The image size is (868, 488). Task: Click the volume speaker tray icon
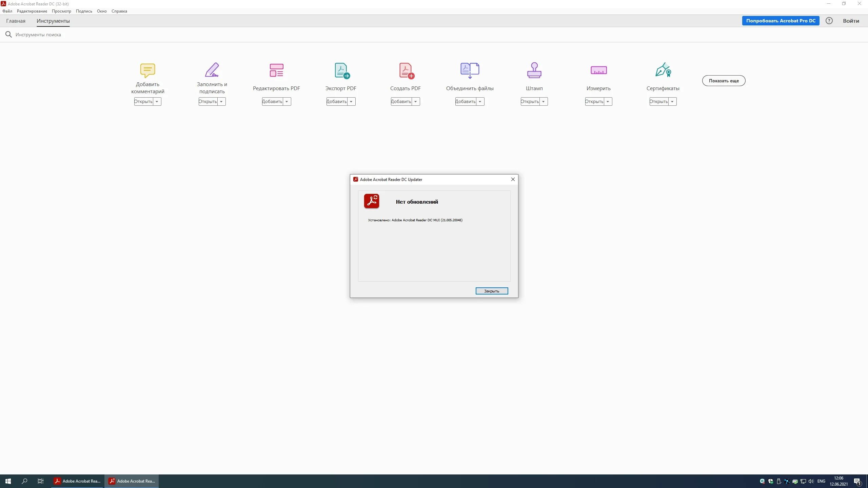point(811,481)
